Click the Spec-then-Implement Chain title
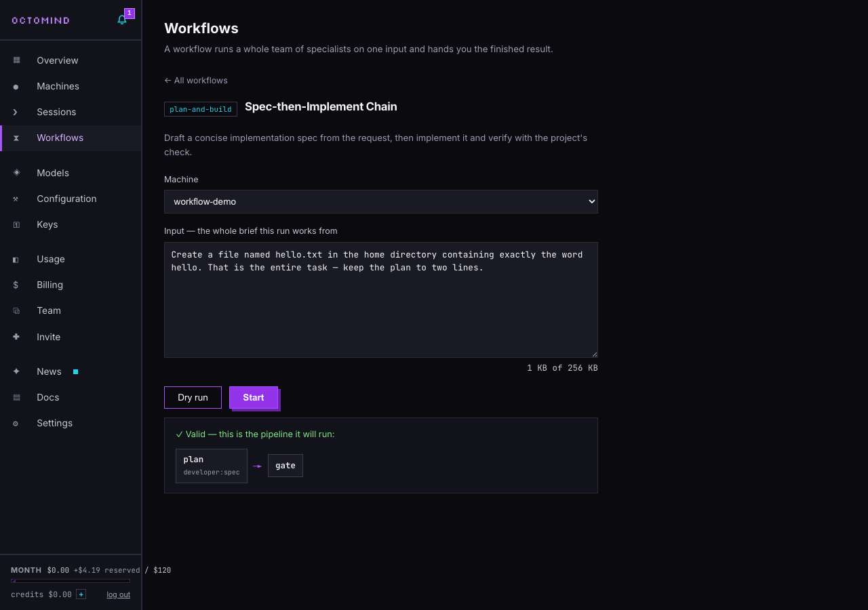Image resolution: width=868 pixels, height=610 pixels. tap(321, 106)
